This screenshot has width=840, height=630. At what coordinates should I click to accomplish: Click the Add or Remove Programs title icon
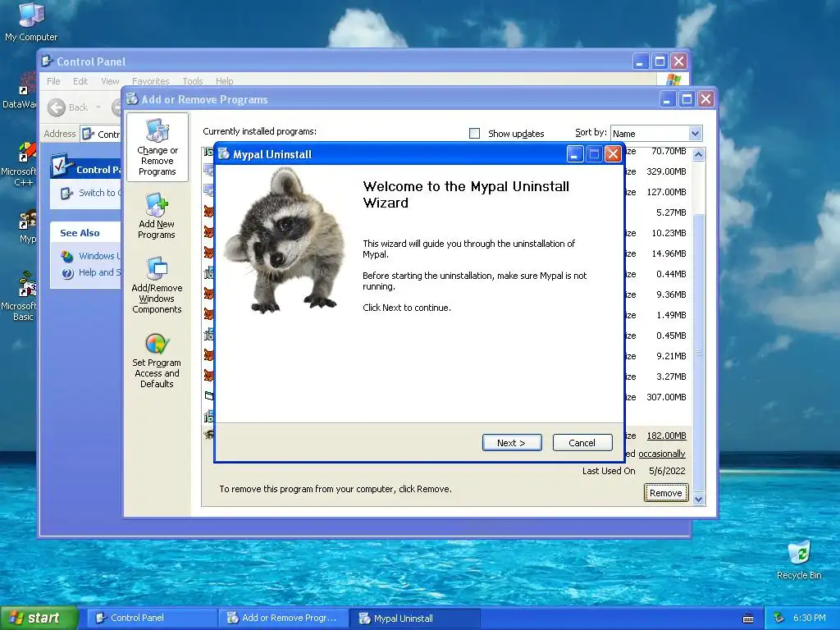[x=132, y=98]
